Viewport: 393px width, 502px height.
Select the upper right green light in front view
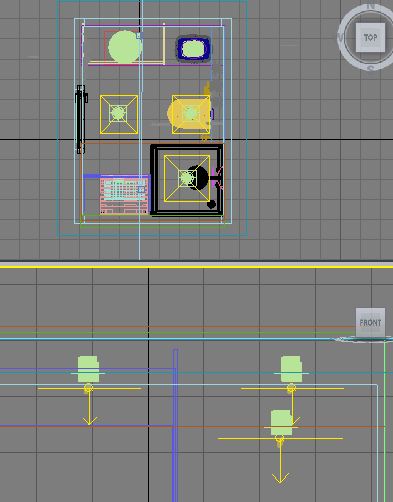coord(291,369)
